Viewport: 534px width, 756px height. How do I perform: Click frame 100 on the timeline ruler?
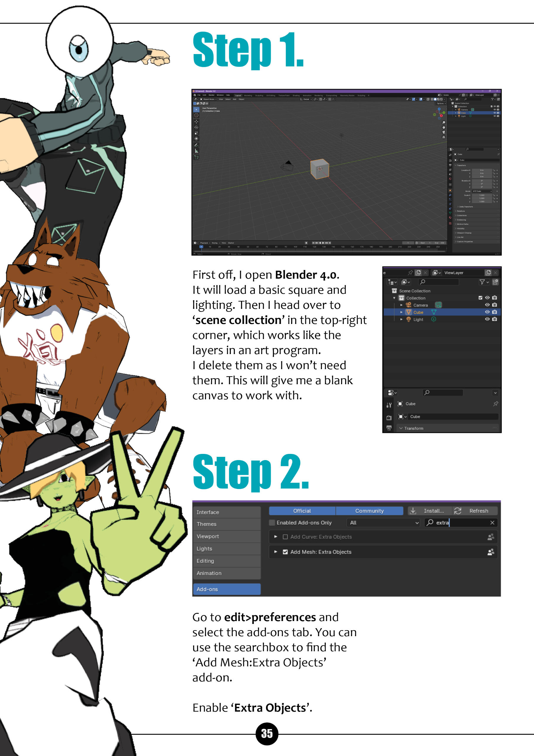(x=295, y=247)
